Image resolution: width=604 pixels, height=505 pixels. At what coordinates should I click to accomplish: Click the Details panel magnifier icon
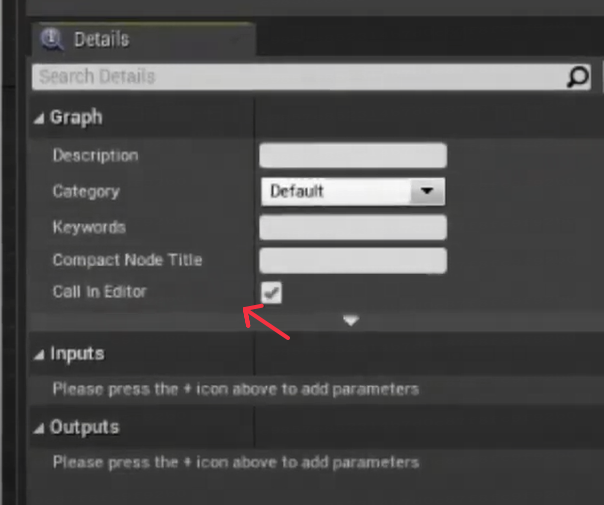click(x=52, y=39)
